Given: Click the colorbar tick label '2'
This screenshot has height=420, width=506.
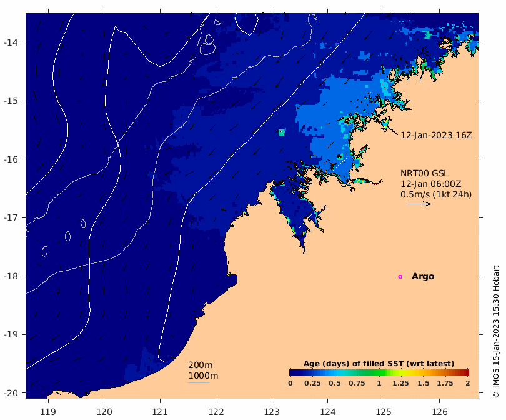Looking at the screenshot, I should click(468, 383).
